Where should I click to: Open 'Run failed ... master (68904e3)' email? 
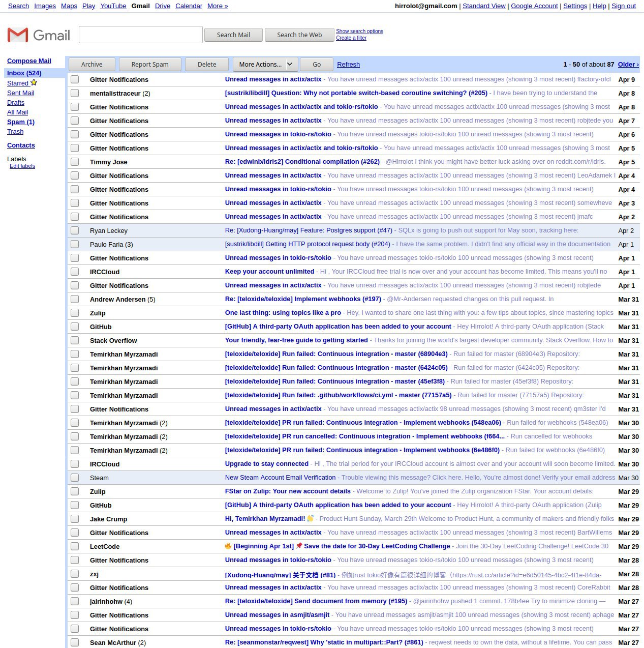click(x=336, y=354)
